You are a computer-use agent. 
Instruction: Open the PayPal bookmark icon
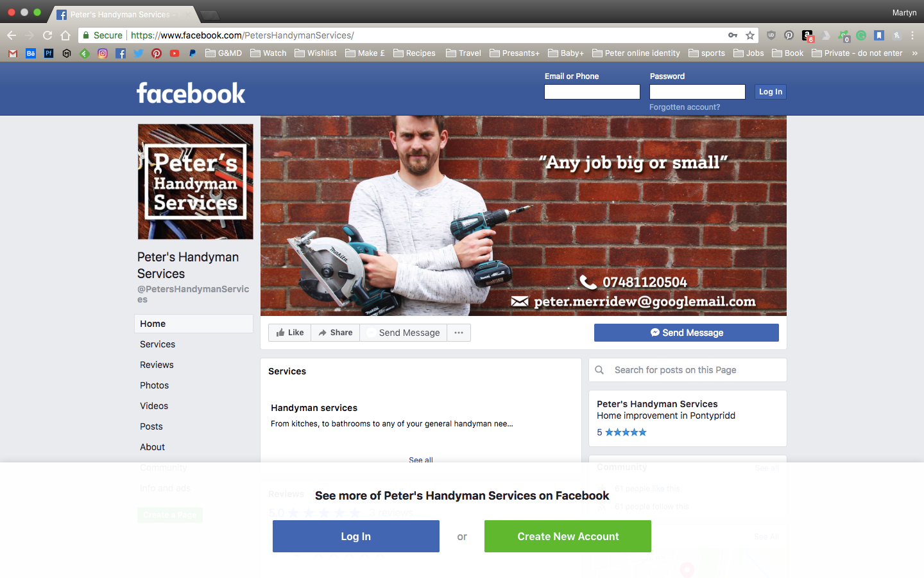193,53
